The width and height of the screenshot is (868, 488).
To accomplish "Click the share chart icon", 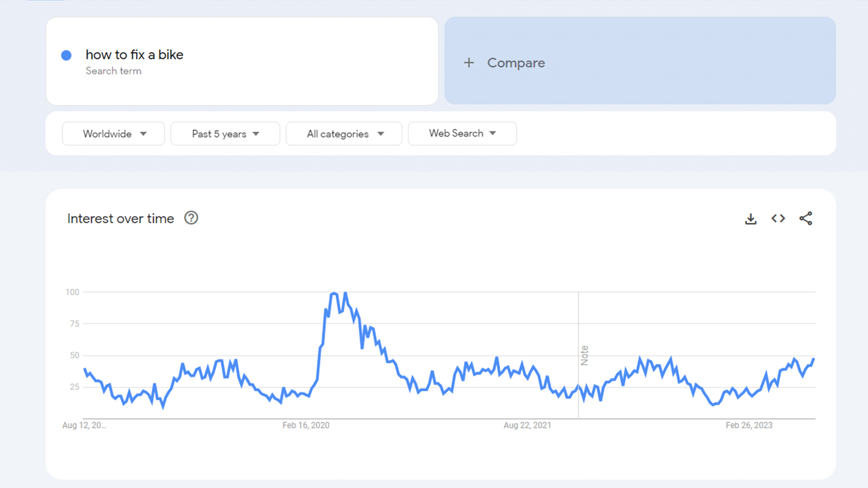I will click(x=806, y=219).
